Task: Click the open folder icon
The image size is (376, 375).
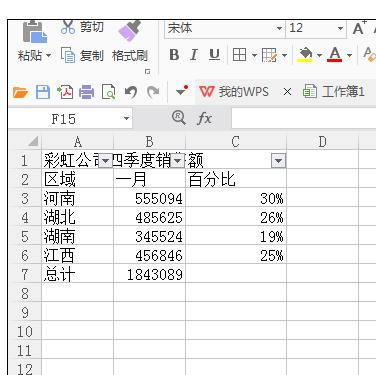Action: (x=20, y=92)
